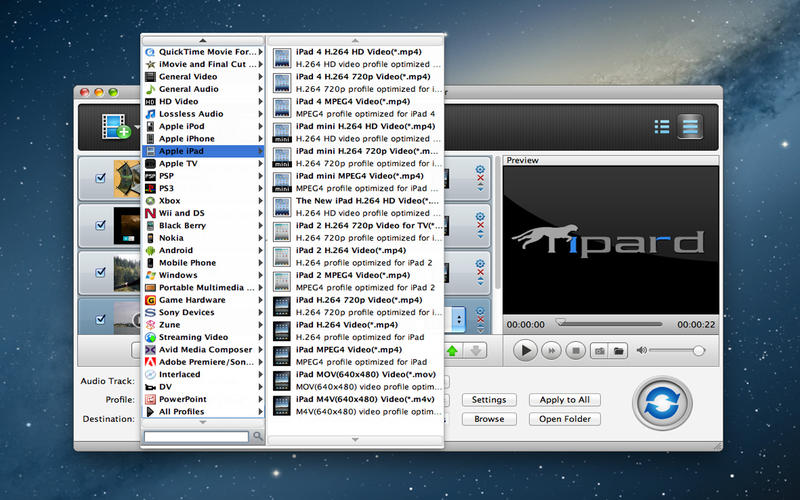Open PowerPoint profile submenu

coord(203,399)
